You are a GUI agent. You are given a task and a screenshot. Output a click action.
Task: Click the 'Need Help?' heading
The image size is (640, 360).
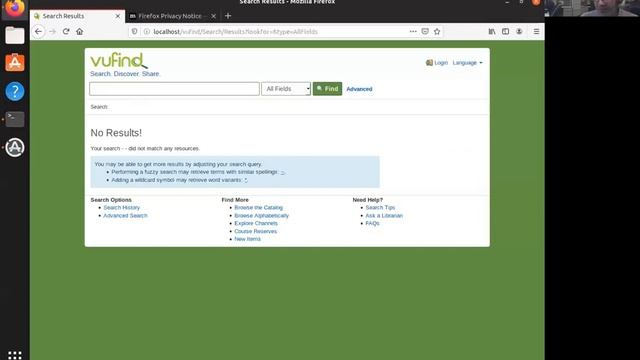[368, 200]
